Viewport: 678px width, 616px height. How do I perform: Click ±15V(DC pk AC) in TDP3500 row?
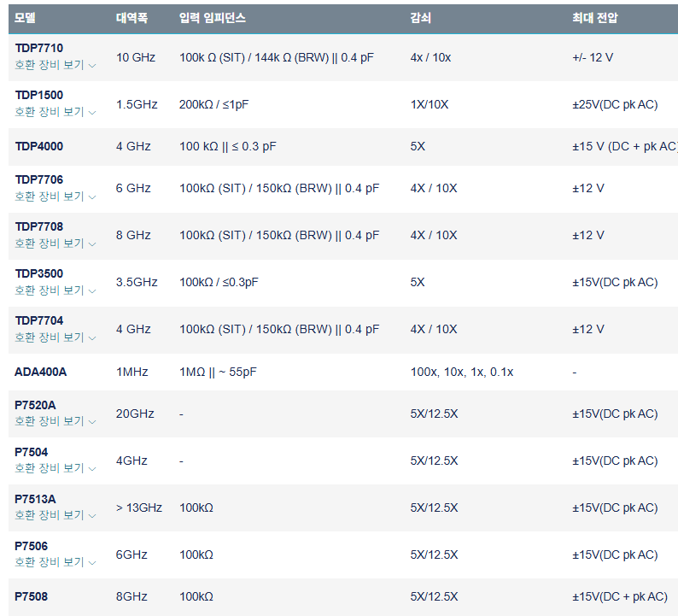[x=615, y=283]
